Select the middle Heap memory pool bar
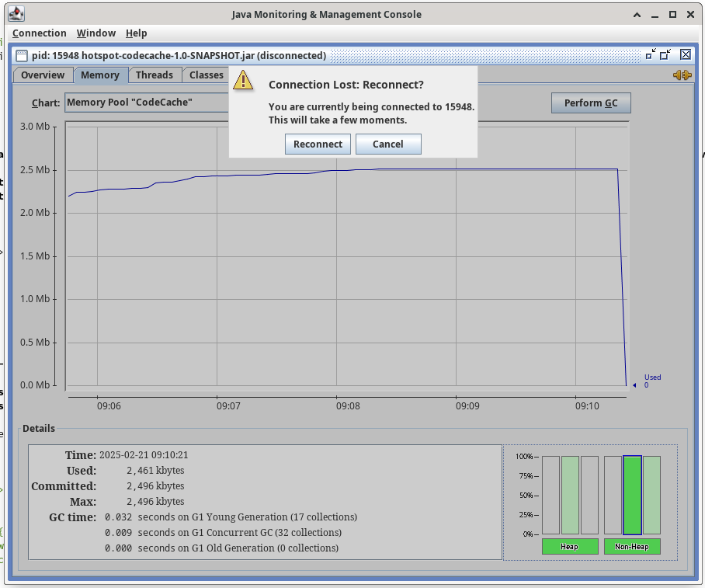The width and height of the screenshot is (705, 588). (570, 495)
